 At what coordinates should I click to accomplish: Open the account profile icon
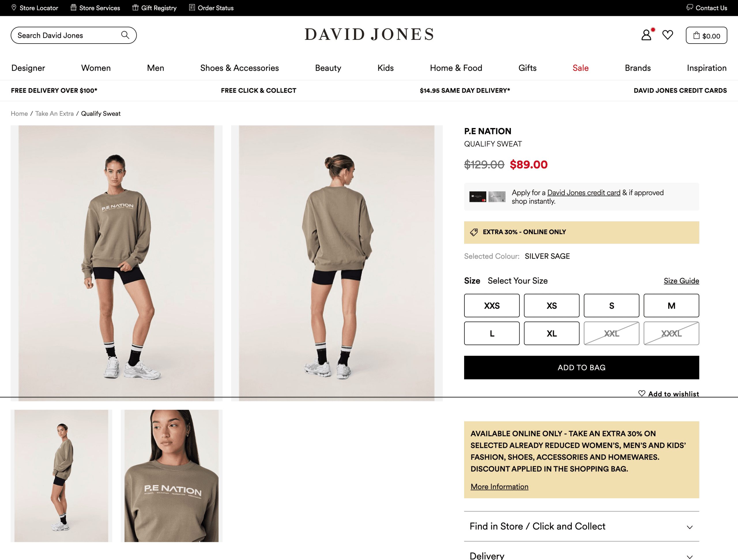click(x=646, y=35)
